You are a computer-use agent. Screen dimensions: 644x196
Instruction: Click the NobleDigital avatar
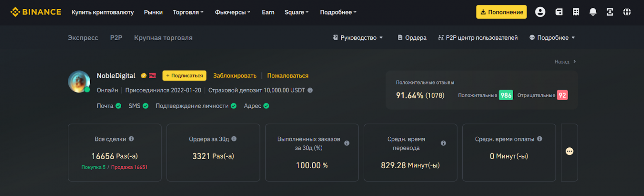coord(79,81)
